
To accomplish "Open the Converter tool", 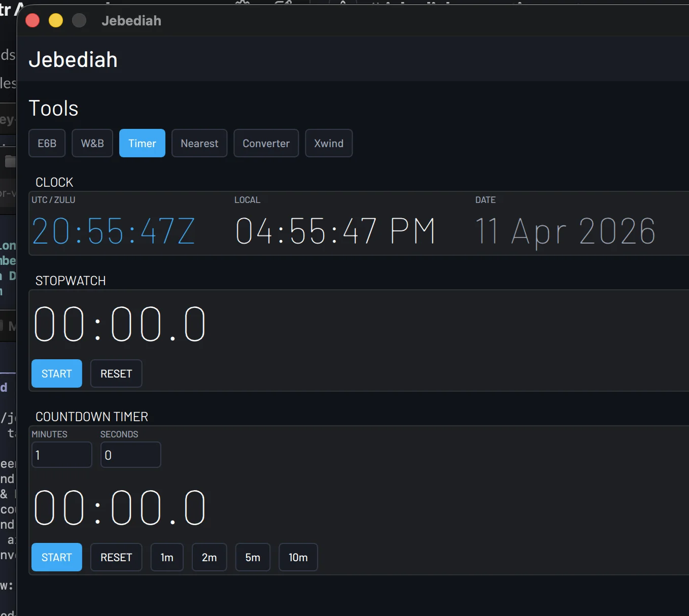I will click(266, 143).
